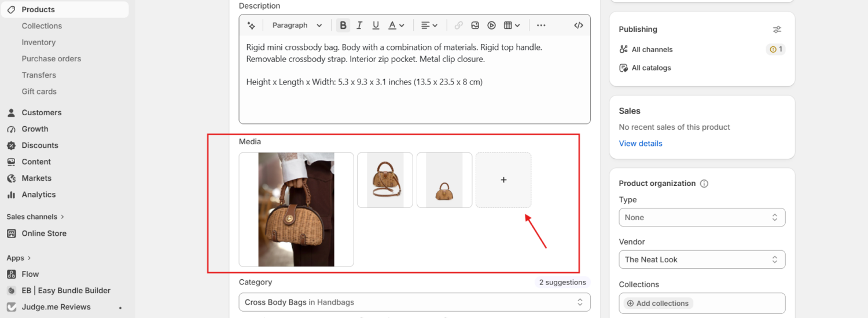Open Inventory in sidebar
The height and width of the screenshot is (318, 868).
point(39,42)
